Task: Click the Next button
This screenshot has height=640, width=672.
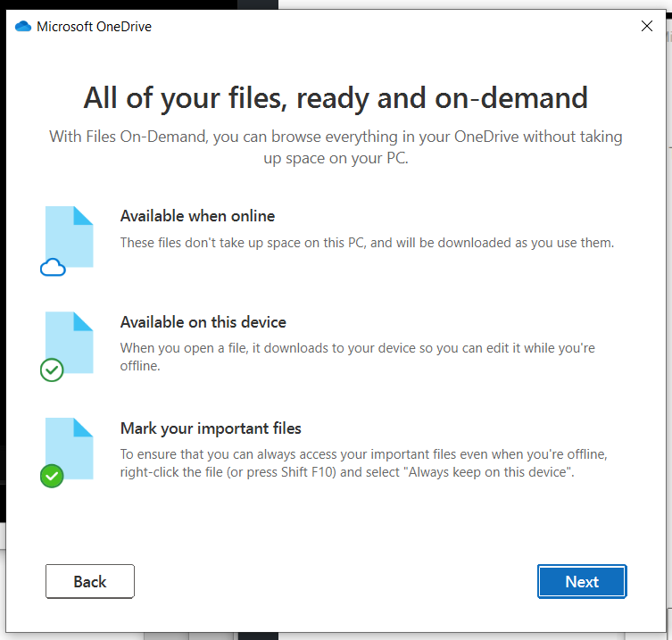Action: coord(582,581)
